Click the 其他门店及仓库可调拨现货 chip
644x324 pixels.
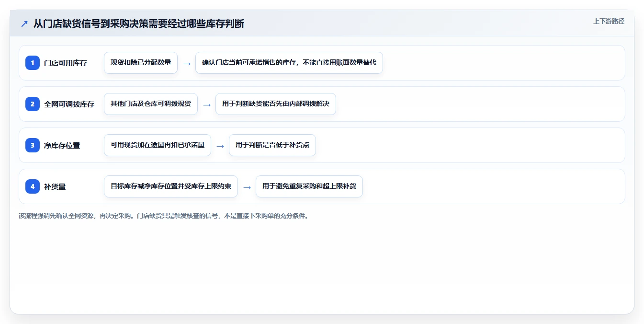[151, 104]
